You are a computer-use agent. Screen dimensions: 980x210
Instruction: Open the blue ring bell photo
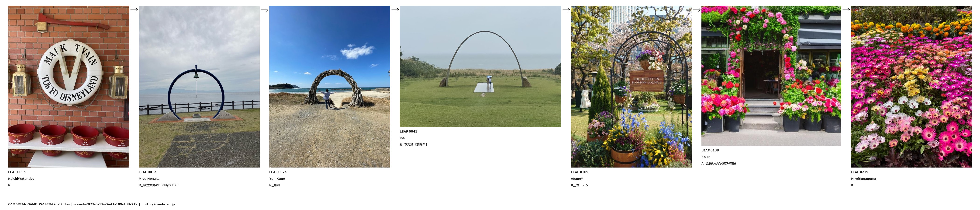[199, 87]
